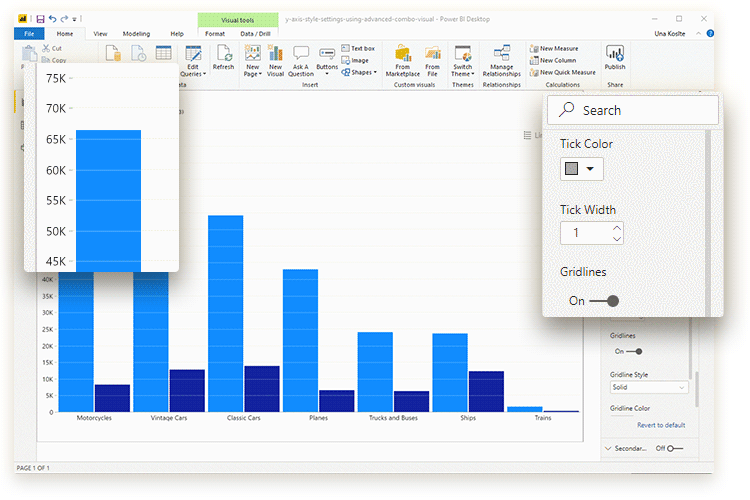Viewport: 750px width, 500px height.
Task: Click the user name Una Kosite
Action: click(670, 33)
